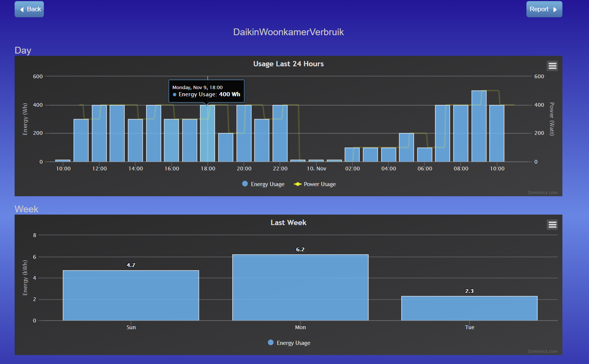Click the tallest 500 Wh bar before 10:00
This screenshot has width=589, height=364.
(x=479, y=126)
